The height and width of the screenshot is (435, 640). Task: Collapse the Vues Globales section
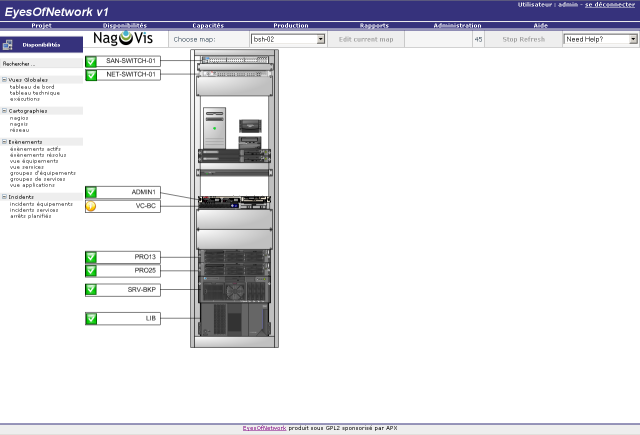(x=4, y=80)
